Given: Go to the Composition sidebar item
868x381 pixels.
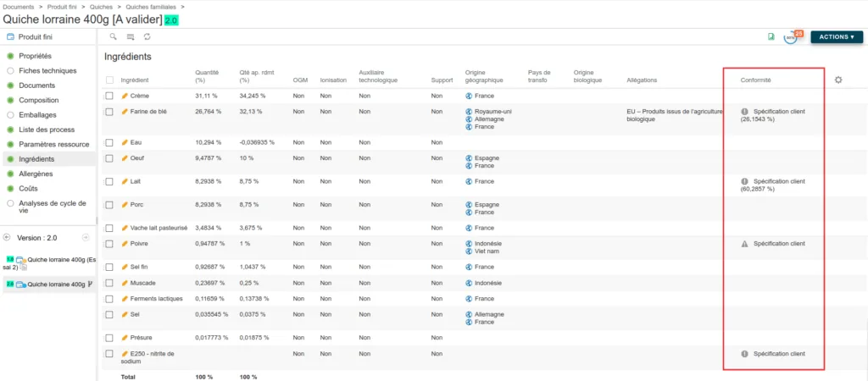Looking at the screenshot, I should pyautogui.click(x=40, y=100).
